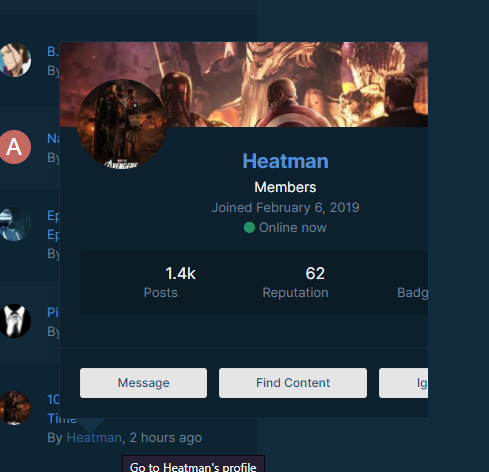This screenshot has width=489, height=472.
Task: Click Heatman's round Avengers avatar in popup
Action: (x=122, y=124)
